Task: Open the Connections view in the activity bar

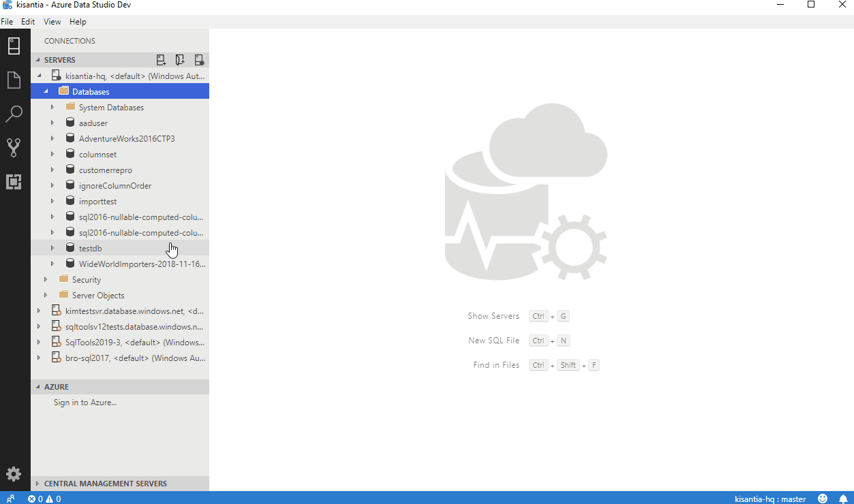Action: [x=14, y=46]
